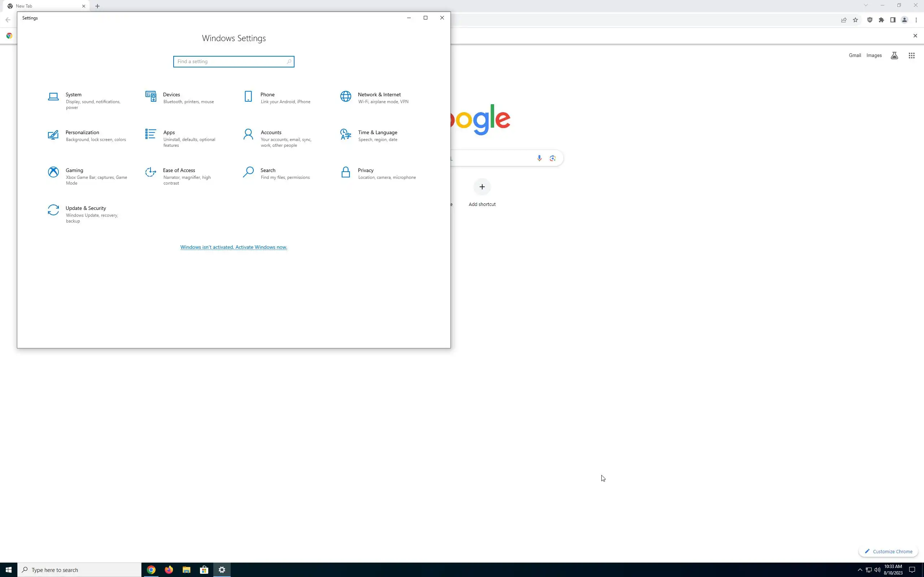Open the Google apps grid menu

(x=911, y=56)
